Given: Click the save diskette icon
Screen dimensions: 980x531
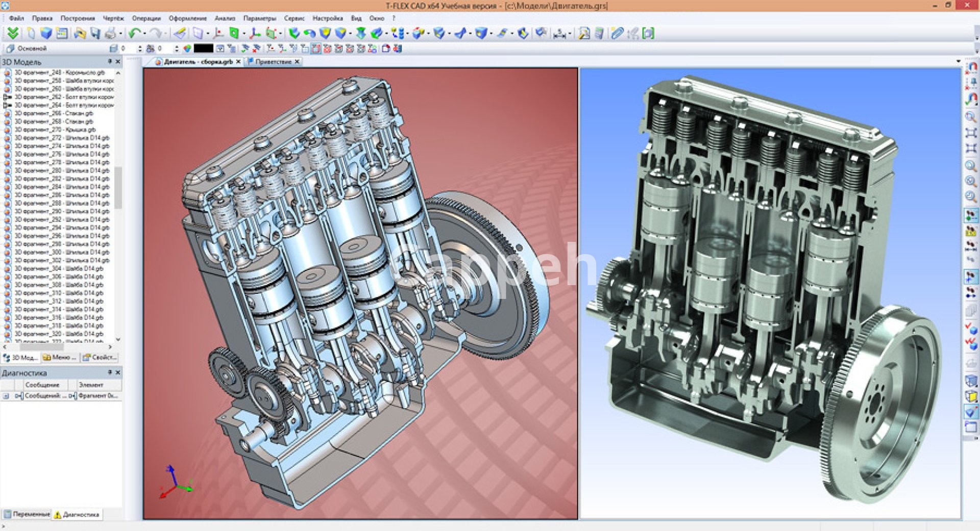Looking at the screenshot, I should click(95, 34).
